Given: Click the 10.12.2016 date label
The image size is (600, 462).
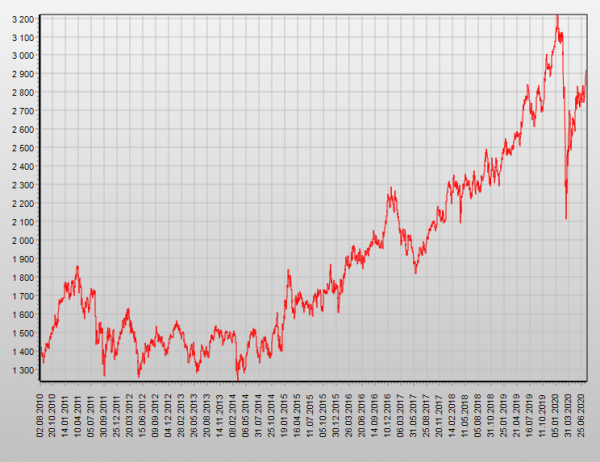Looking at the screenshot, I should tap(388, 414).
